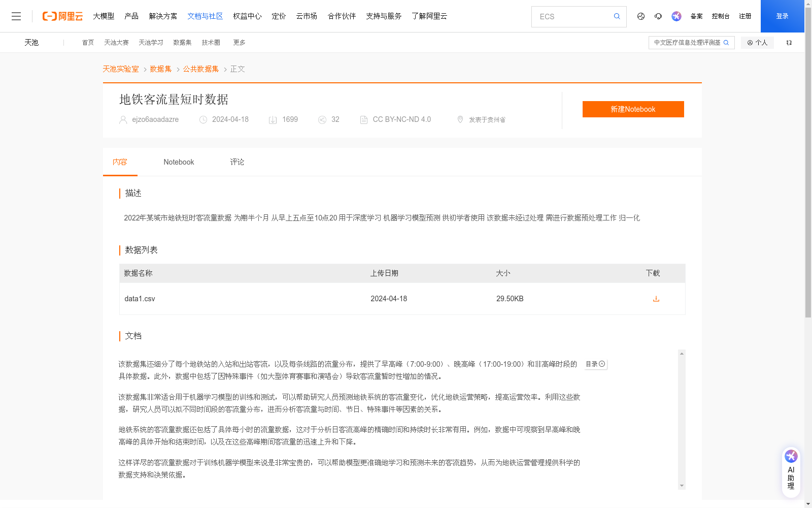This screenshot has height=508, width=812.
Task: Click 天池实验室 breadcrumb link
Action: click(x=121, y=69)
